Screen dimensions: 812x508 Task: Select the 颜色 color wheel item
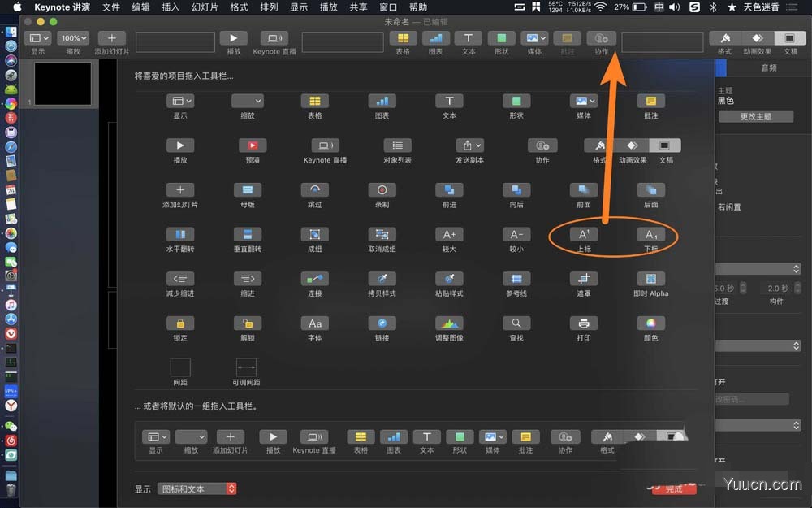coord(651,323)
